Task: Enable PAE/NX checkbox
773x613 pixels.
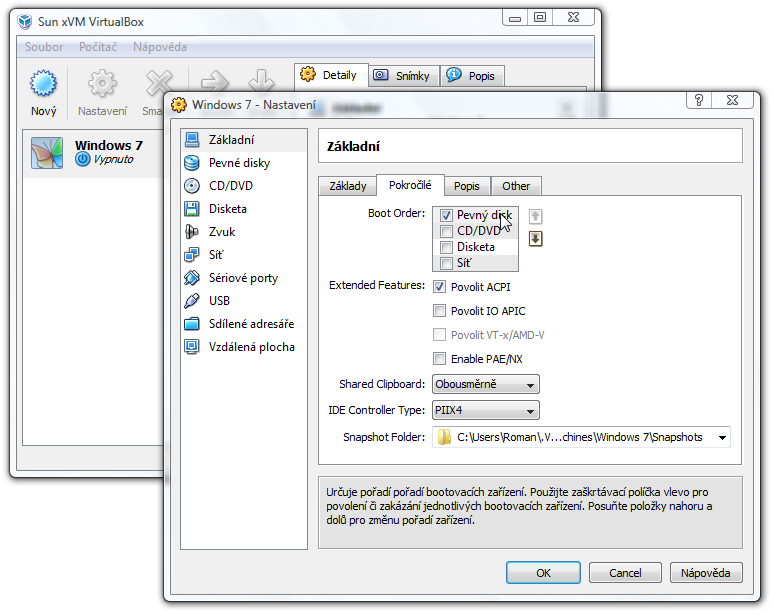Action: 439,359
